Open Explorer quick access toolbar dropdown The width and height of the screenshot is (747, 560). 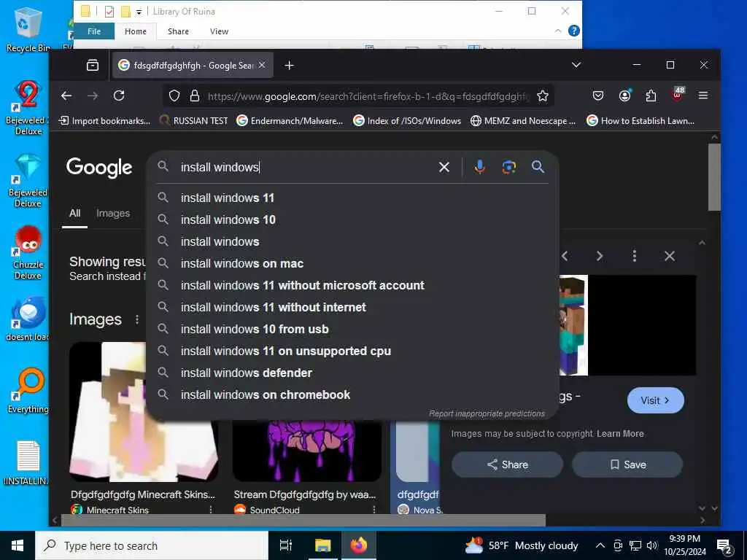(139, 12)
